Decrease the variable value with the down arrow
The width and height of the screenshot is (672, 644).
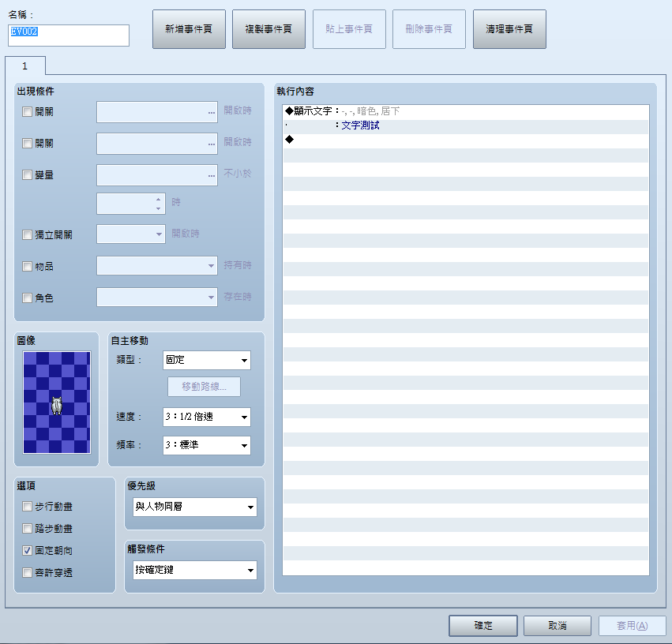click(x=159, y=208)
